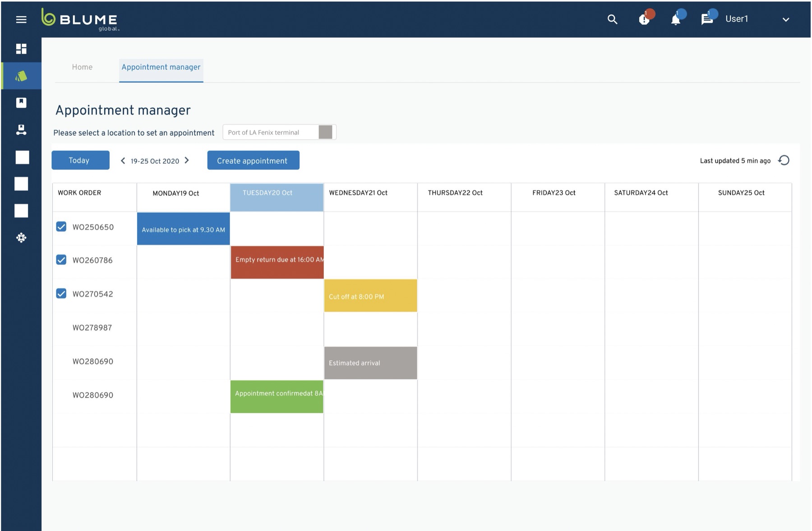Select the green highlighted sidebar icon
Viewport: 812px width, 531px height.
pyautogui.click(x=21, y=76)
